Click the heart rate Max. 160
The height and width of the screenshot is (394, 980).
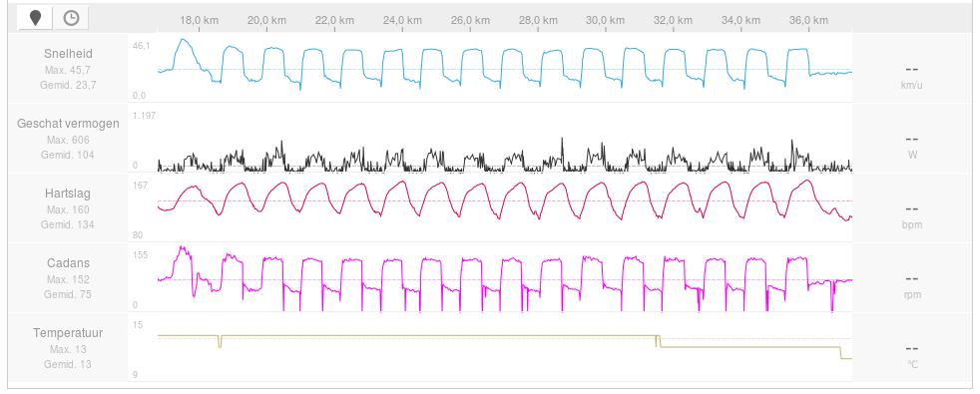click(68, 209)
